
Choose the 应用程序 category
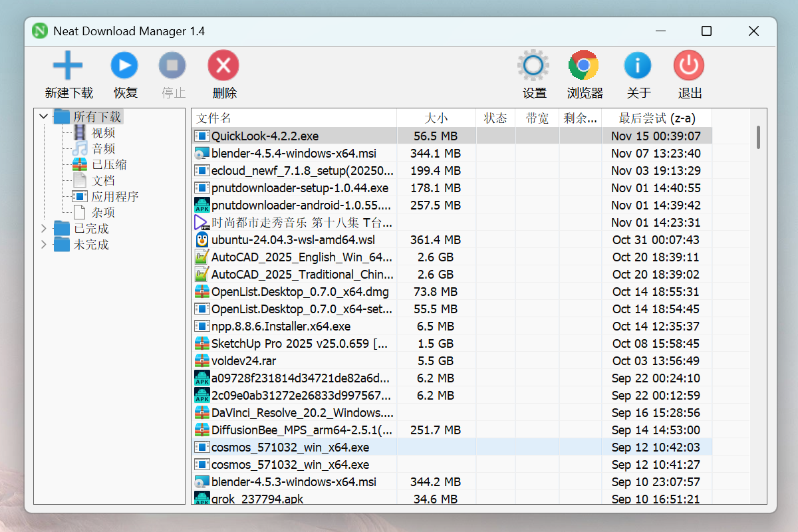[x=114, y=197]
